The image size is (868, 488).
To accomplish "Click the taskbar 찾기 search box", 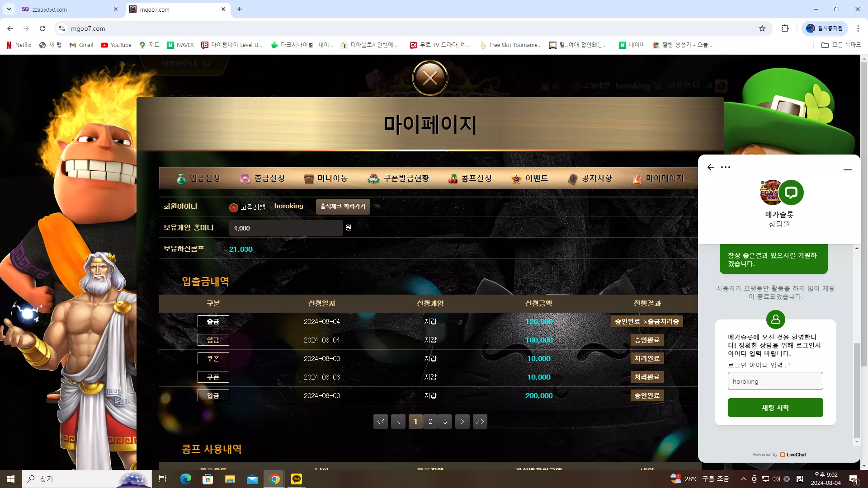I will 87,479.
